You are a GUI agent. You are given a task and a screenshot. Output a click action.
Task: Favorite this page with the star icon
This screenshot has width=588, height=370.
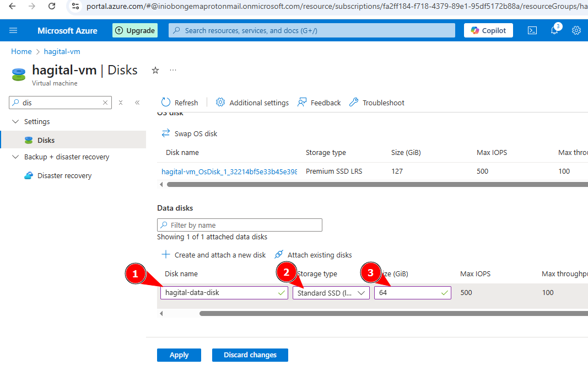[x=155, y=70]
